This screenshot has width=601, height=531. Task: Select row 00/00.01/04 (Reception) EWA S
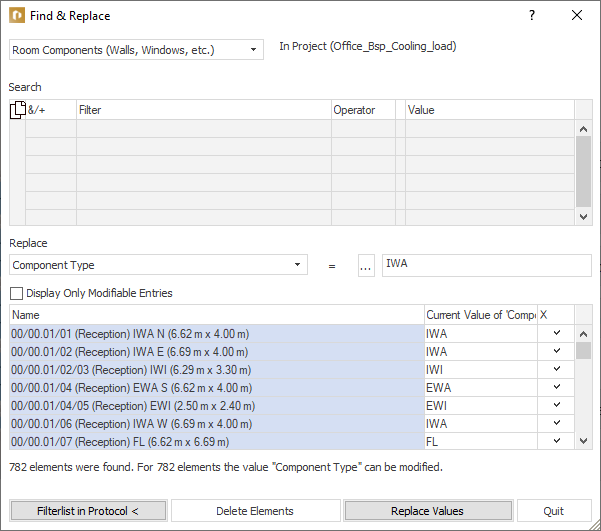tap(217, 388)
